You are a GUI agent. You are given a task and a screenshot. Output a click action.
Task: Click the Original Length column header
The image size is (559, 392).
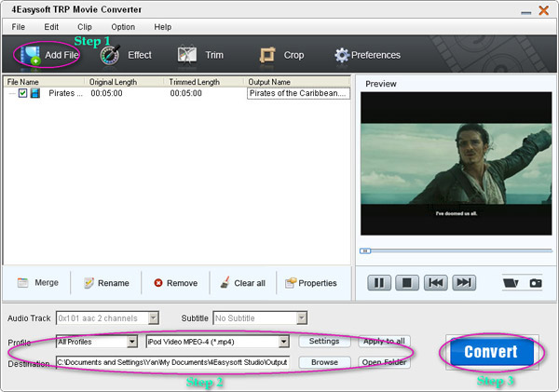[124, 82]
